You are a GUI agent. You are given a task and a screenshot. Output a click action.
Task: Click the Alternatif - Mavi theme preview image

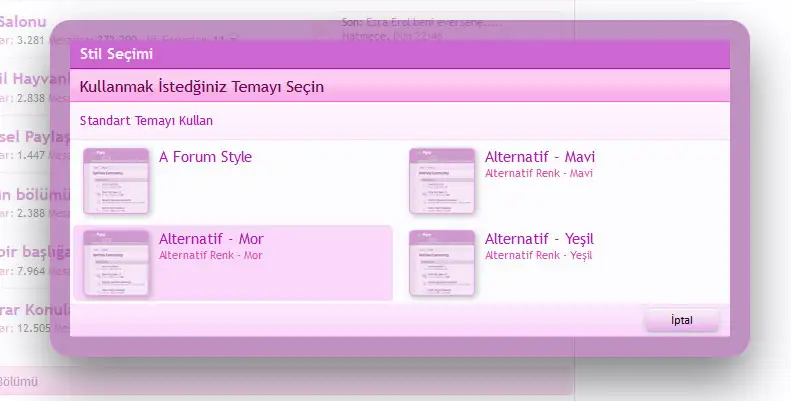click(442, 181)
